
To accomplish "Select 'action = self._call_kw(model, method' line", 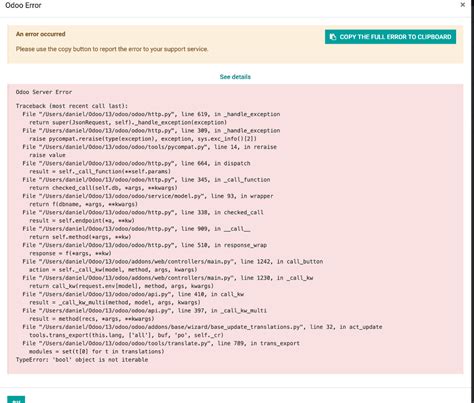I will tap(113, 269).
